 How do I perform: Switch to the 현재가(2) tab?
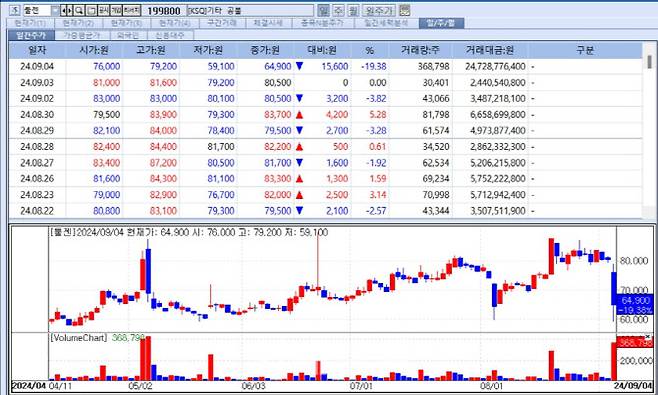(x=78, y=23)
